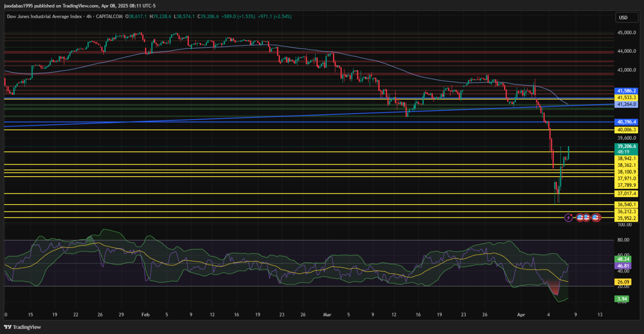Click the 37,017.4 price level label
Screen dimensions: 644x334
coord(626,194)
